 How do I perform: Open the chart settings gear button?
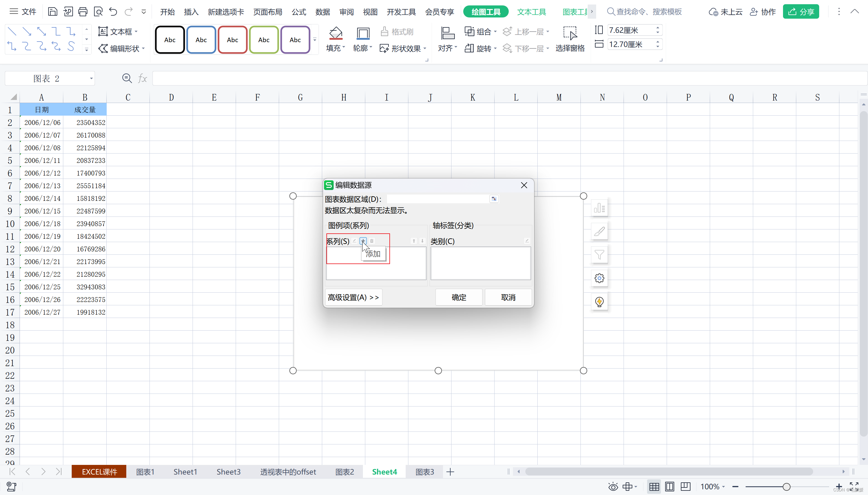[599, 278]
